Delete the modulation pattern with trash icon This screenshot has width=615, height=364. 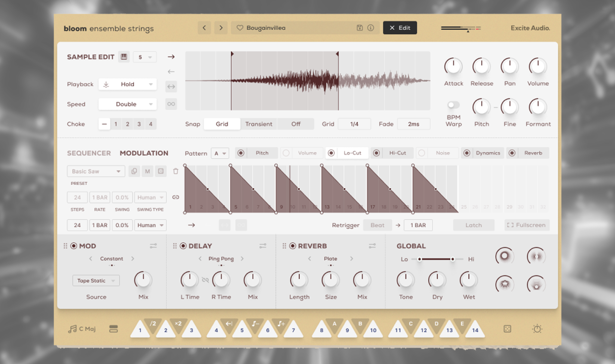pos(176,171)
